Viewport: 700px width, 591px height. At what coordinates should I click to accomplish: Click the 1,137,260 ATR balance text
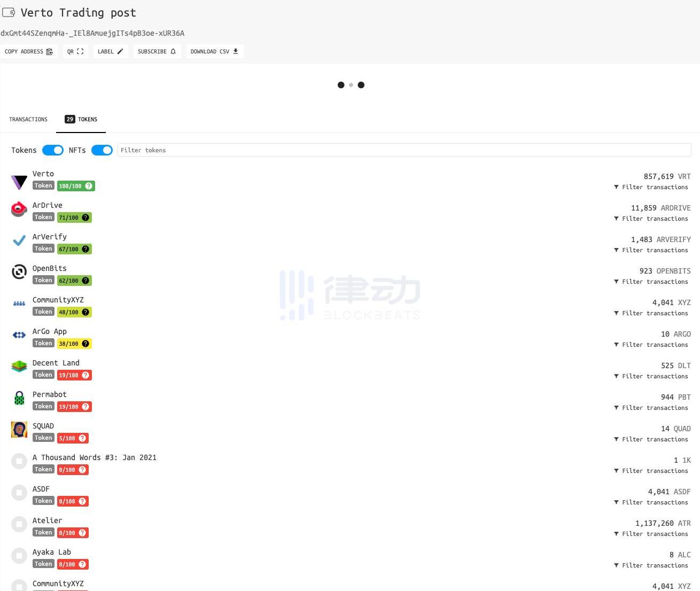coord(663,523)
